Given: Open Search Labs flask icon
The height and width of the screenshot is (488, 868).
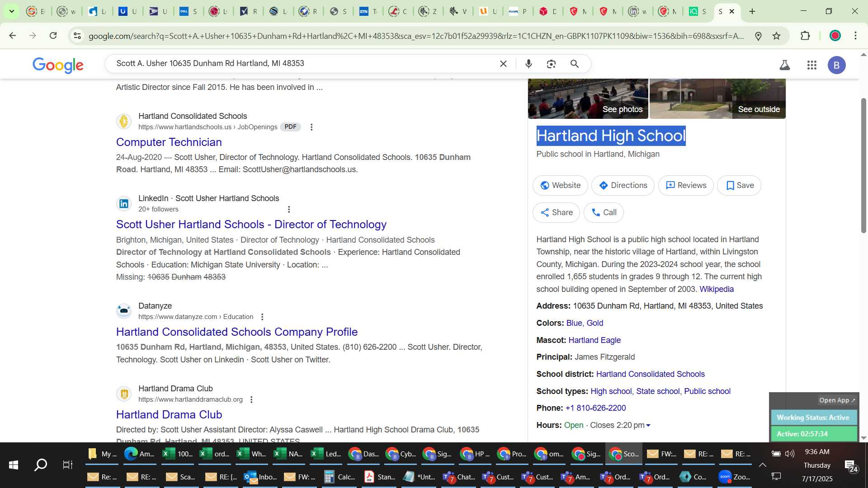Looking at the screenshot, I should click(785, 65).
